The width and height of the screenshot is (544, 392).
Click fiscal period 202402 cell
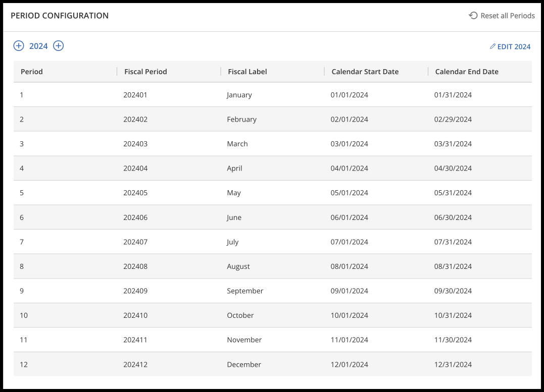click(x=135, y=120)
